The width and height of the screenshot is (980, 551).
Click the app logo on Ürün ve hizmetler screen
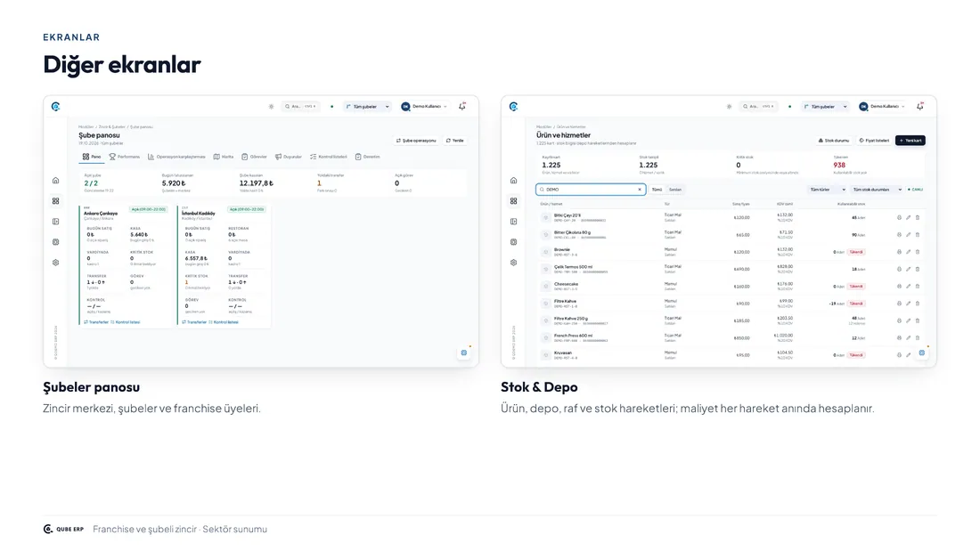(x=514, y=107)
